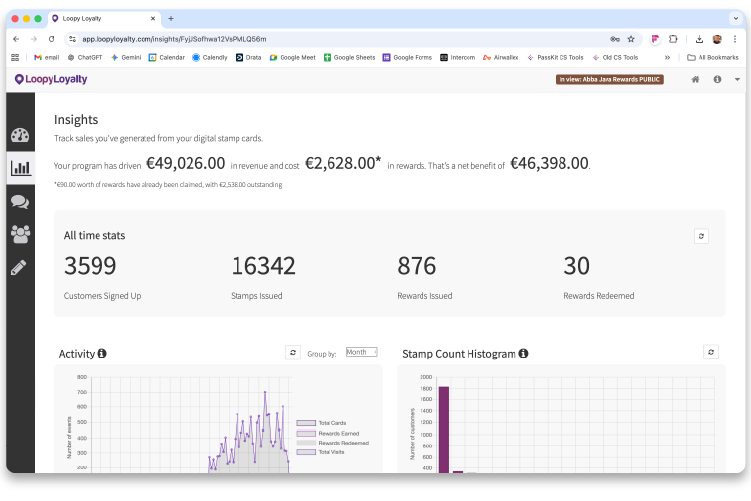Click the €49,026.00 revenue figure
The width and height of the screenshot is (751, 501).
185,163
